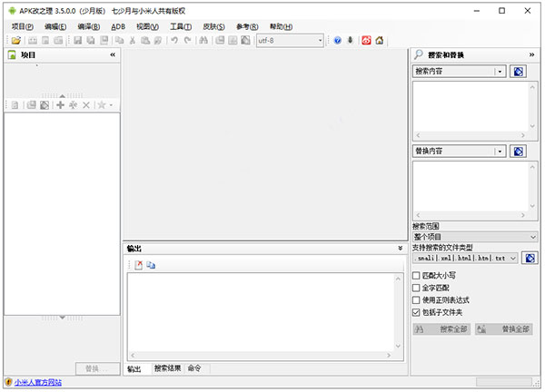Open the 工具(T) menu
545x392 pixels.
click(x=181, y=26)
